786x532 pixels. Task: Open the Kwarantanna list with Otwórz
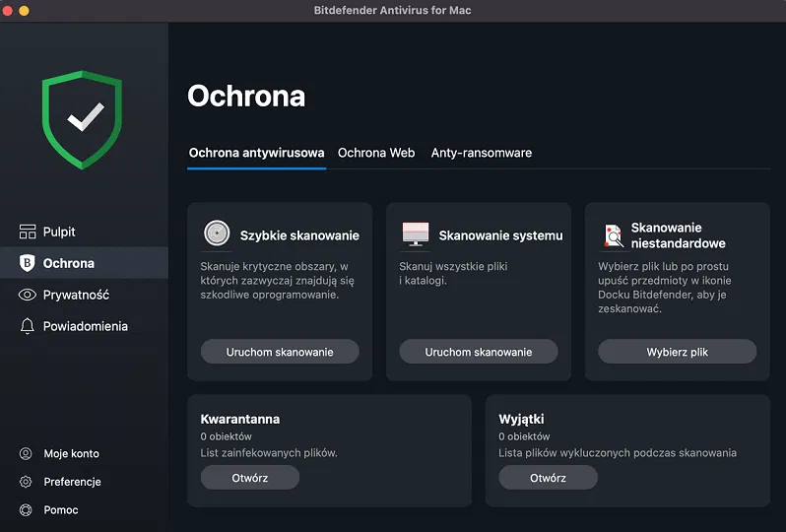[x=250, y=478]
